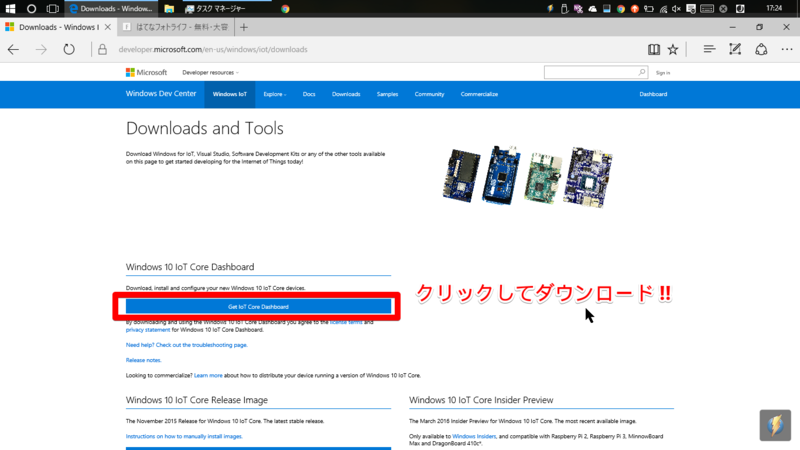Open troubleshooting page help link

click(187, 345)
